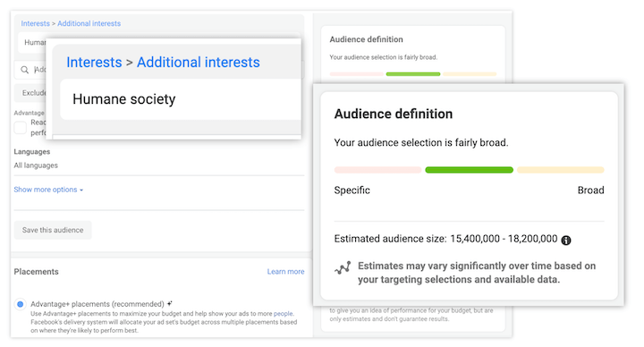Expand Show more options

tap(48, 190)
